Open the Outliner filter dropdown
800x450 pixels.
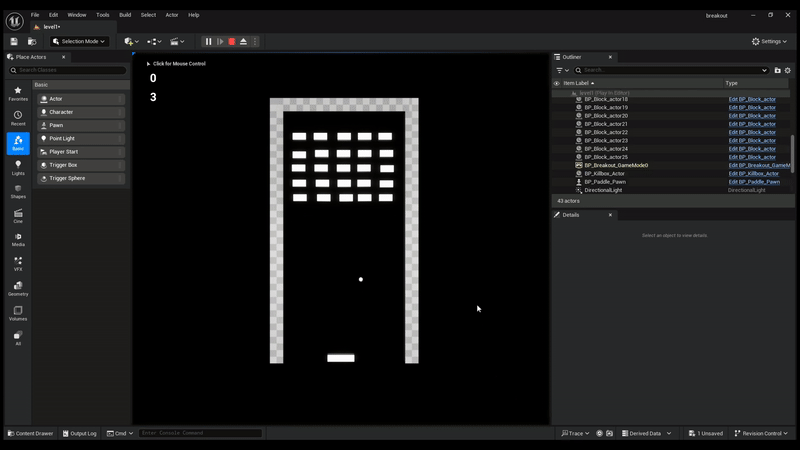pyautogui.click(x=563, y=70)
